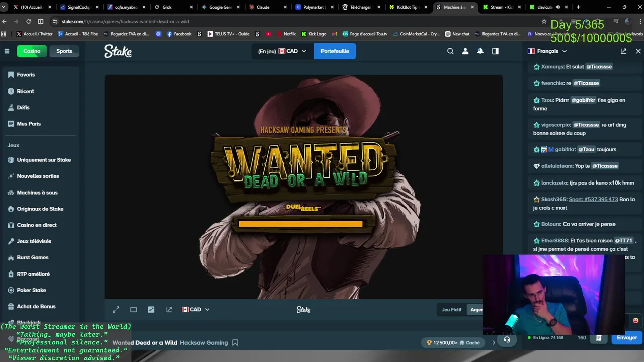Image resolution: width=644 pixels, height=362 pixels.
Task: Pop out the chat window
Action: coord(623,51)
